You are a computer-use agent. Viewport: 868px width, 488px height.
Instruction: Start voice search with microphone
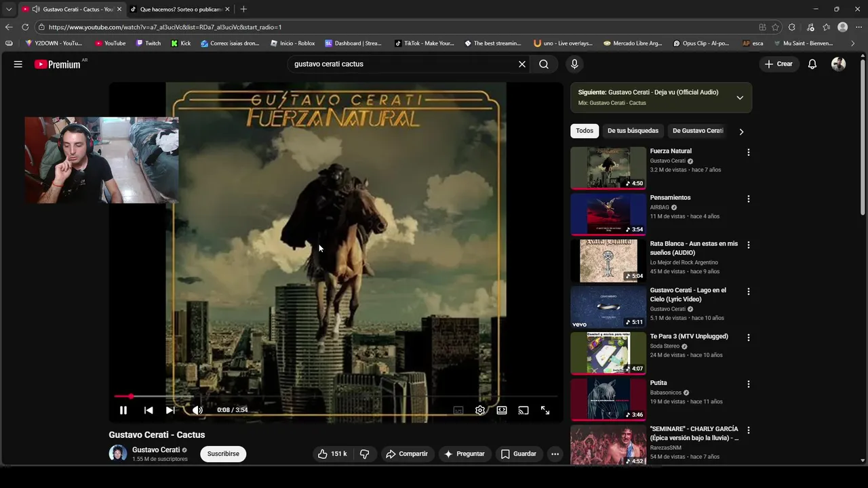pyautogui.click(x=574, y=64)
